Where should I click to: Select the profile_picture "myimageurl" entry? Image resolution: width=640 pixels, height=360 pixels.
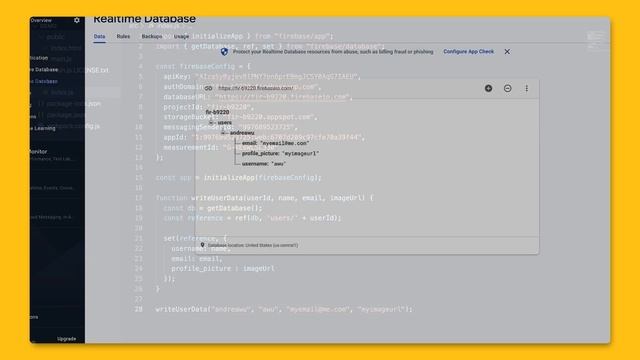[x=280, y=153]
